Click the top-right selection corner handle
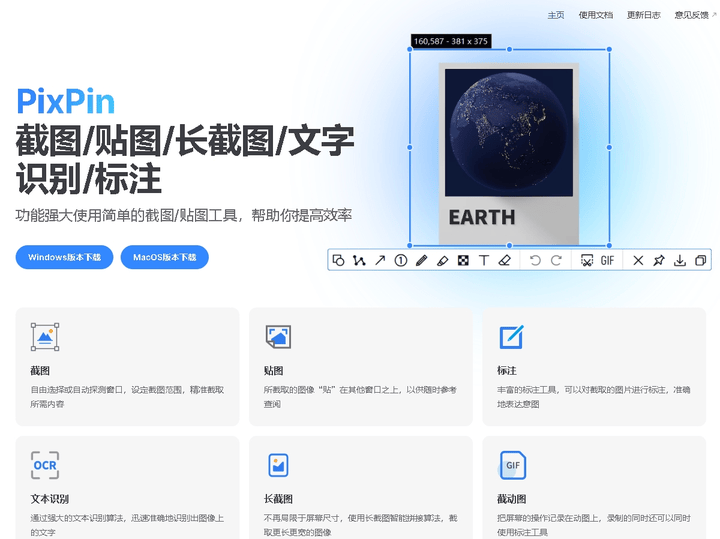This screenshot has width=720, height=539. pos(609,49)
